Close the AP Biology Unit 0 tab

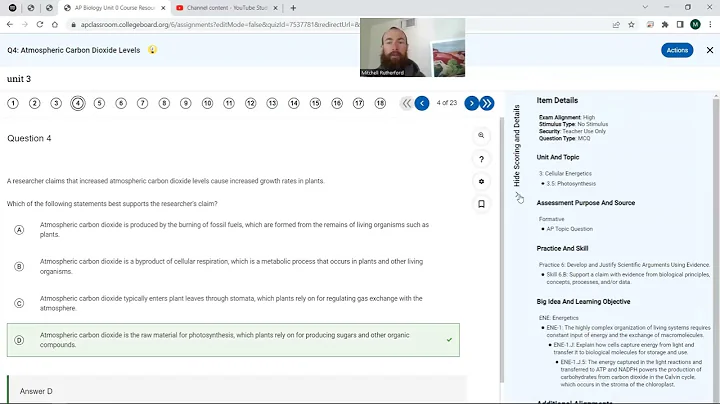(163, 8)
